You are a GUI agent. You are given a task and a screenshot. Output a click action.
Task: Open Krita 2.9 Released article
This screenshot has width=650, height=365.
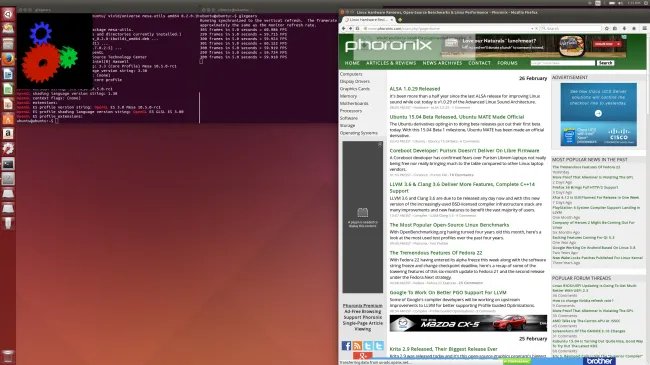click(443, 349)
